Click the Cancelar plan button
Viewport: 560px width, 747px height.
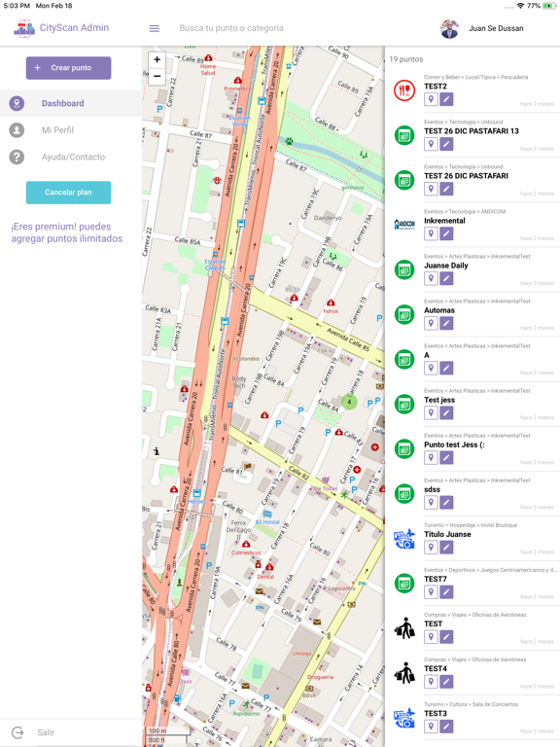[69, 193]
